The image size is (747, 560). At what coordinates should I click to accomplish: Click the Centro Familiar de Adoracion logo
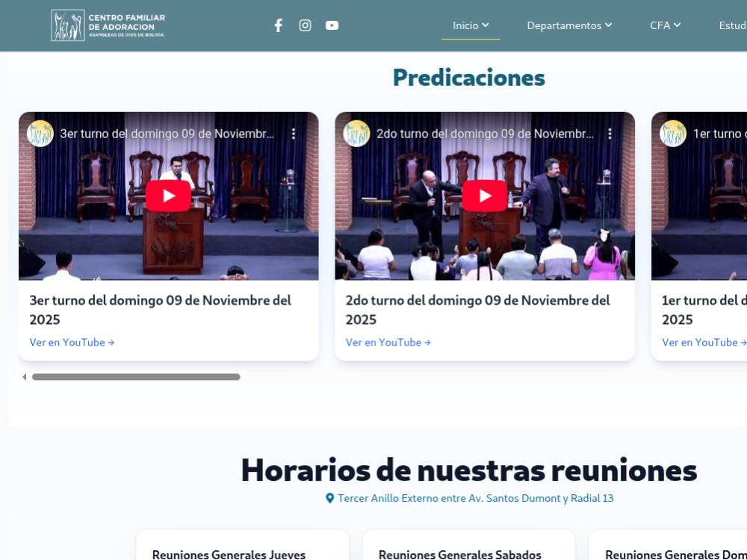click(108, 25)
